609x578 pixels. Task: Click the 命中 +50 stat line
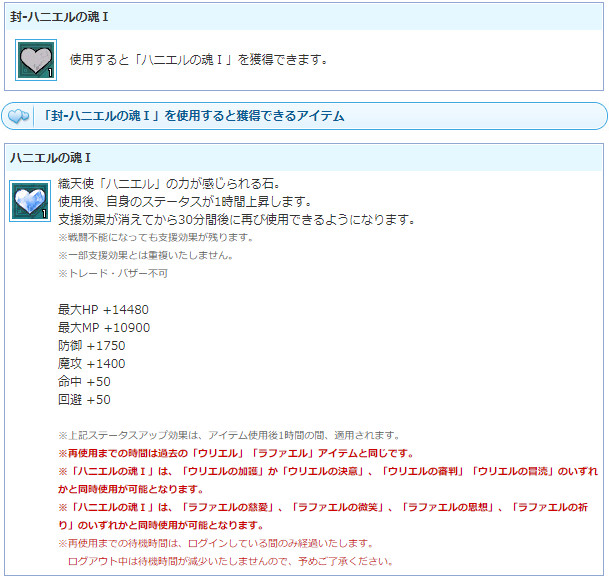pos(85,381)
